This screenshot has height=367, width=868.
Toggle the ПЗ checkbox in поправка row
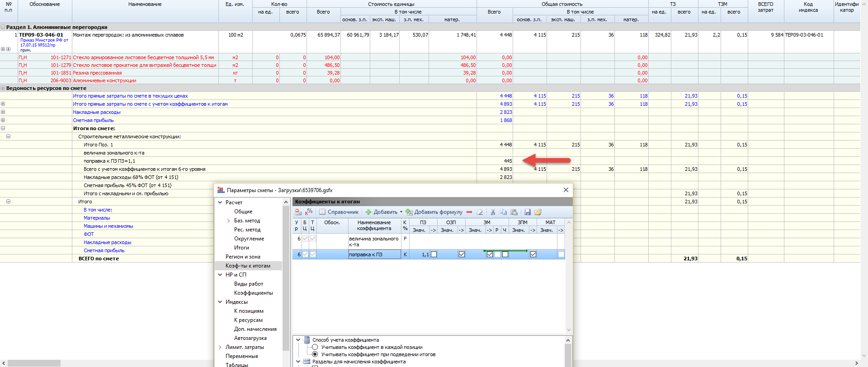(434, 254)
